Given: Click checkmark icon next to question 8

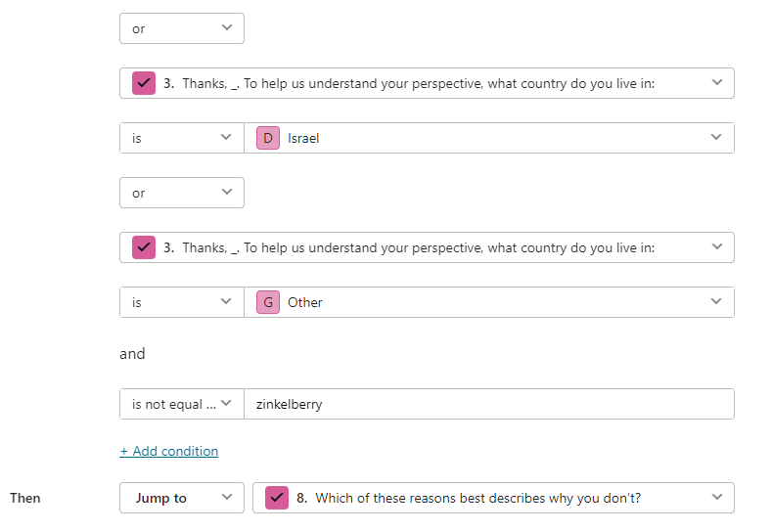Looking at the screenshot, I should 277,498.
